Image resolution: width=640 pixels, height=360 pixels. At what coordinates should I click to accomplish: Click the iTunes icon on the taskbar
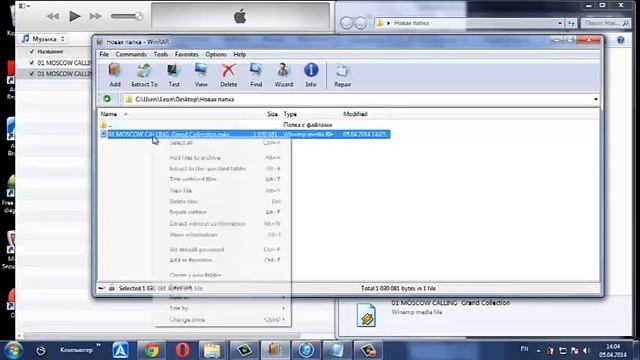[307, 350]
